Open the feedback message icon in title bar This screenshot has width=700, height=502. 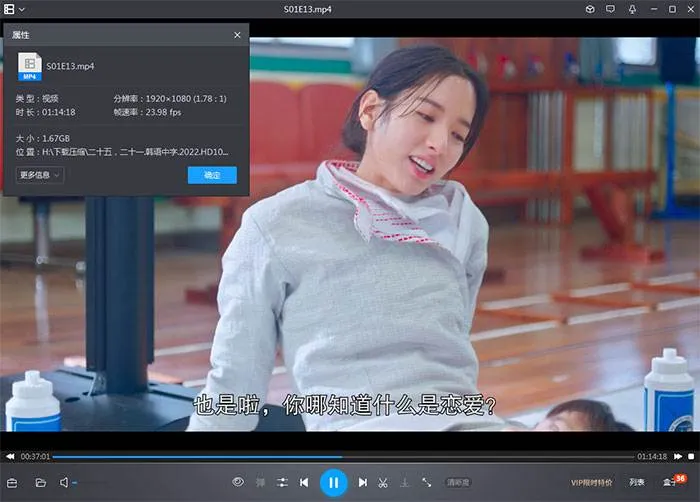click(x=610, y=9)
